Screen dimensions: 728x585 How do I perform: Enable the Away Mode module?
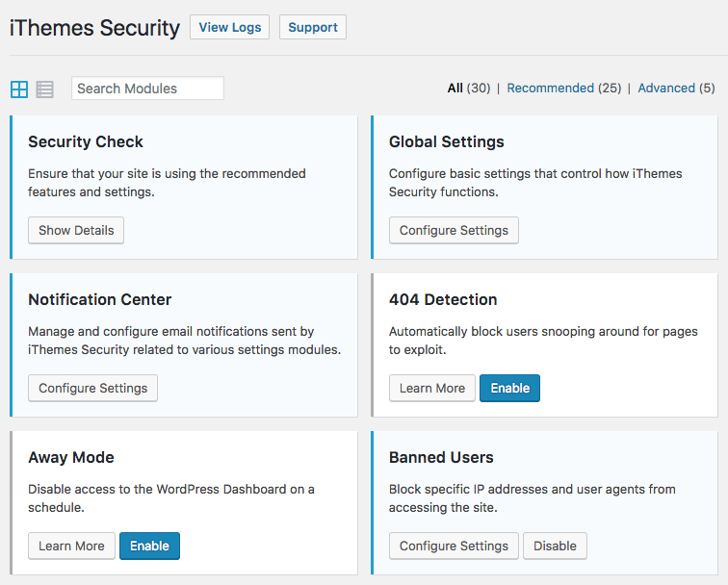click(149, 546)
